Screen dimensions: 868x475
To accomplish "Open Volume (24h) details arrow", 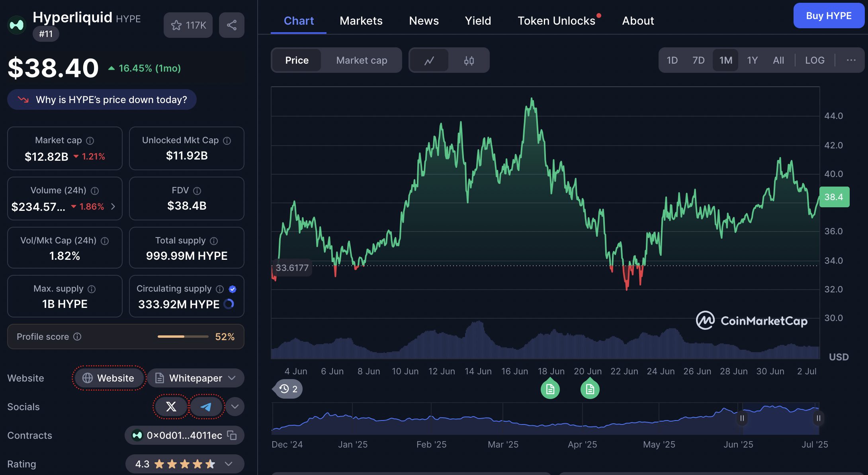I will [x=113, y=206].
